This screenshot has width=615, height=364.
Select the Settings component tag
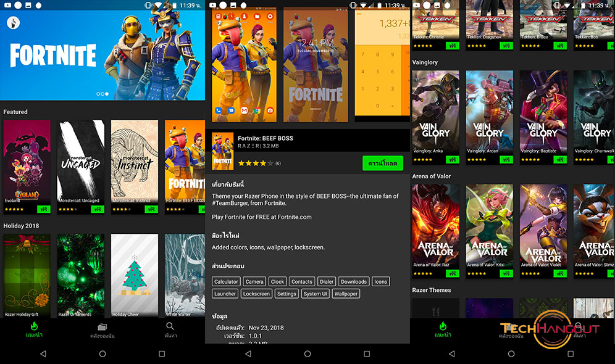click(x=287, y=294)
